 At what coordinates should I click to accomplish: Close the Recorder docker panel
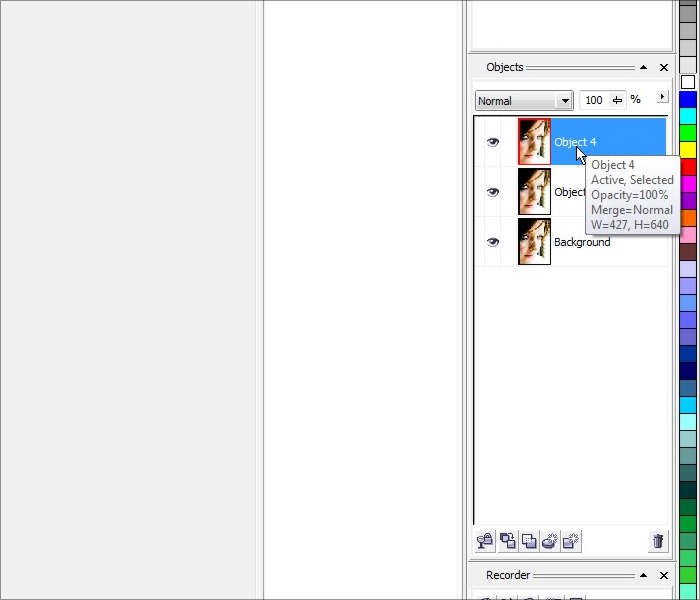[x=664, y=576]
